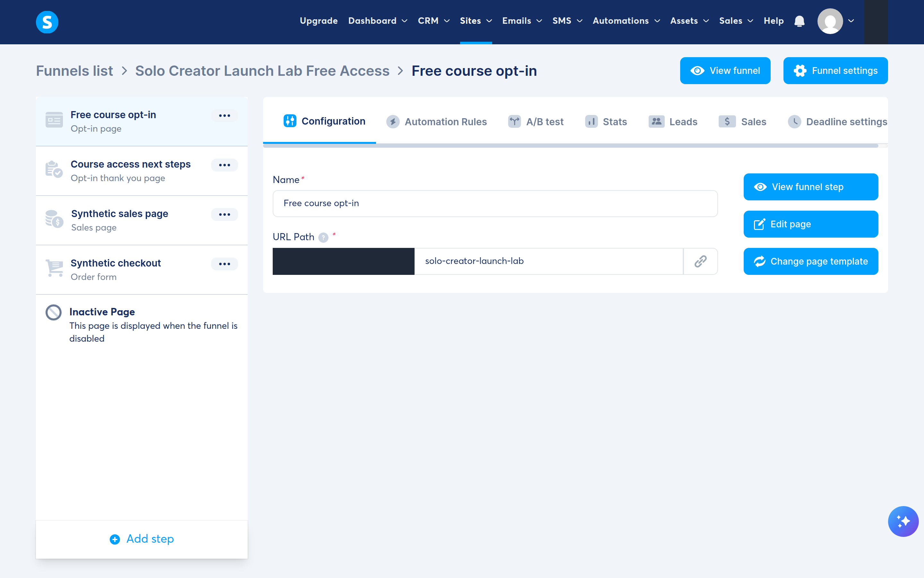Open options menu for Course access next steps

click(x=225, y=165)
